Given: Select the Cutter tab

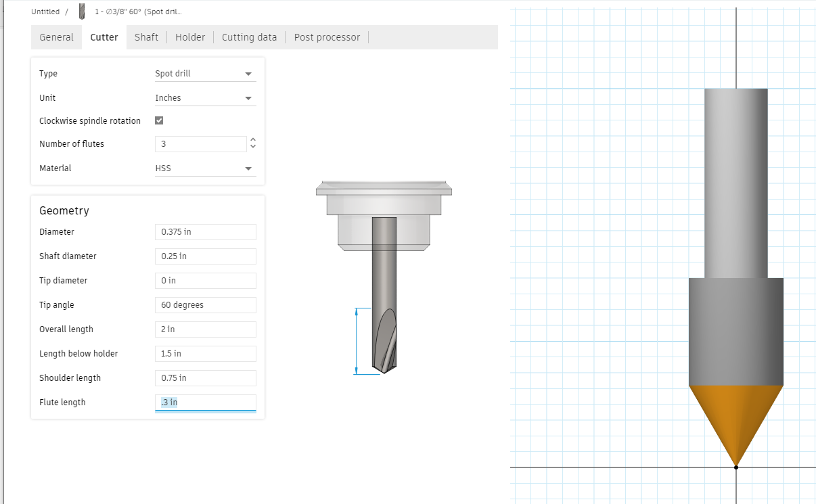Looking at the screenshot, I should [x=104, y=37].
